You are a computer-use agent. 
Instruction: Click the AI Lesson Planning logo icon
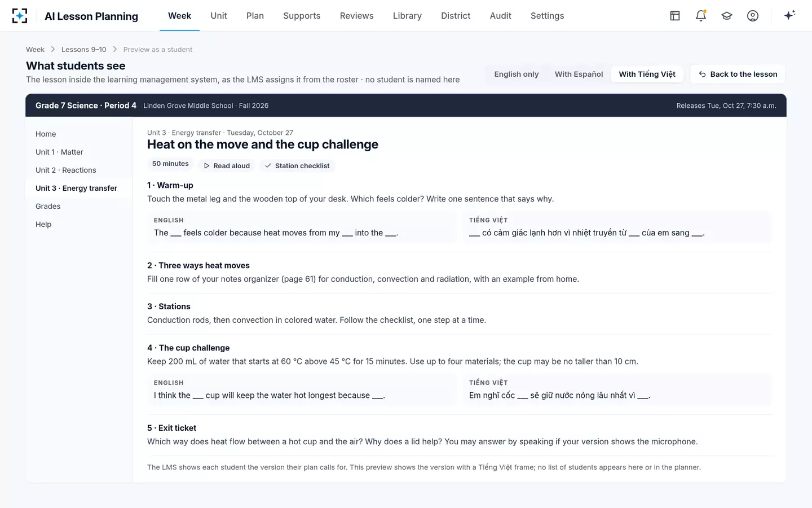coord(20,16)
